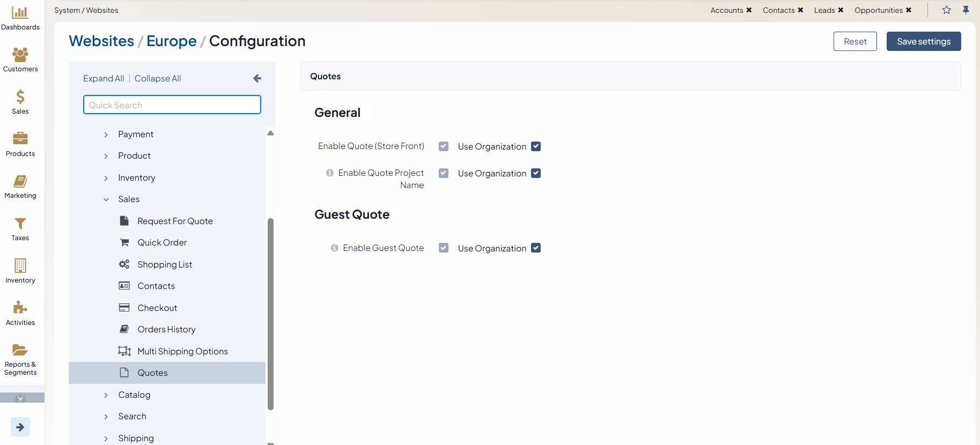980x445 pixels.
Task: Click the Europe breadcrumb link
Action: pos(172,41)
